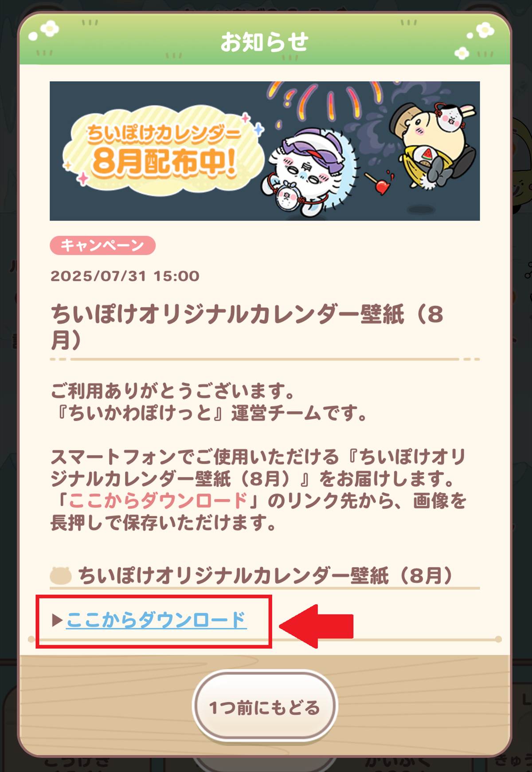Tap the 1つ前にもどる button
Viewport: 532px width, 772px height.
pyautogui.click(x=265, y=707)
